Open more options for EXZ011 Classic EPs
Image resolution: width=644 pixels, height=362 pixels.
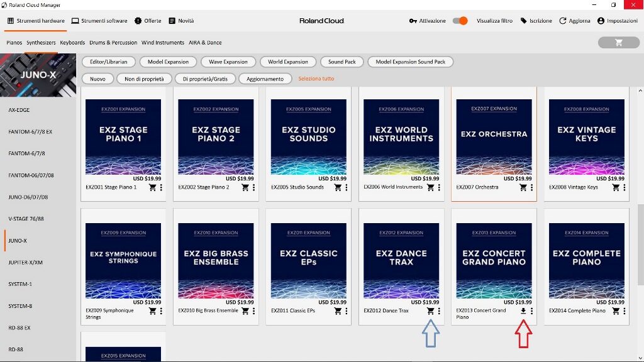[347, 310]
